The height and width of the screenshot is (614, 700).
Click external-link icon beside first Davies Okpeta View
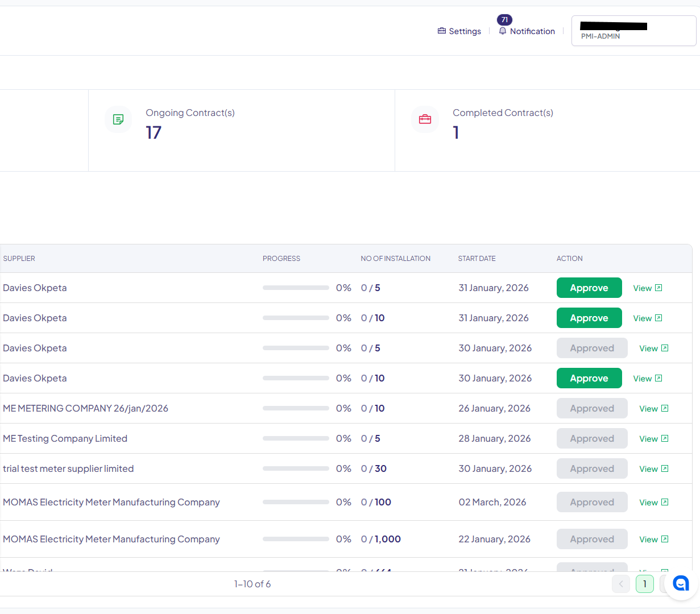658,288
